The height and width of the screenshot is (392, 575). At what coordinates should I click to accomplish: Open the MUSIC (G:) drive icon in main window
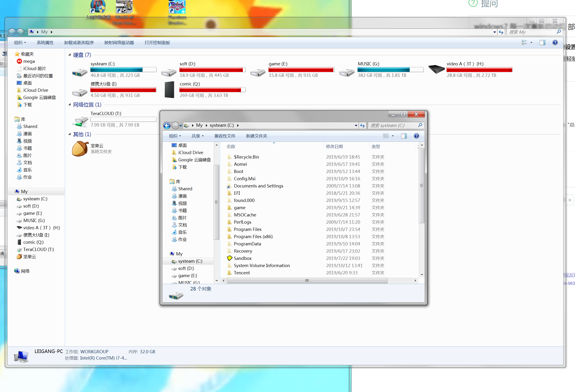(347, 72)
